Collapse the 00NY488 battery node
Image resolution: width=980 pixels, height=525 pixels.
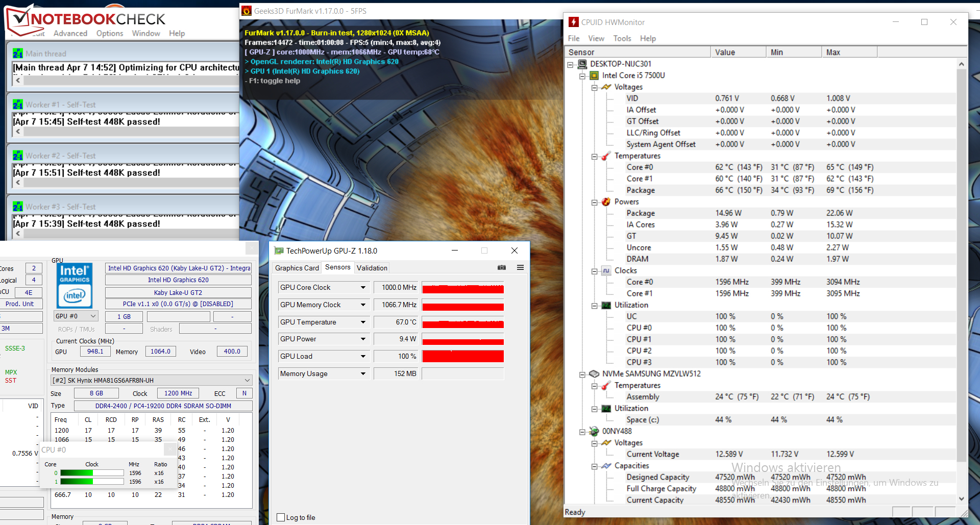pyautogui.click(x=582, y=432)
